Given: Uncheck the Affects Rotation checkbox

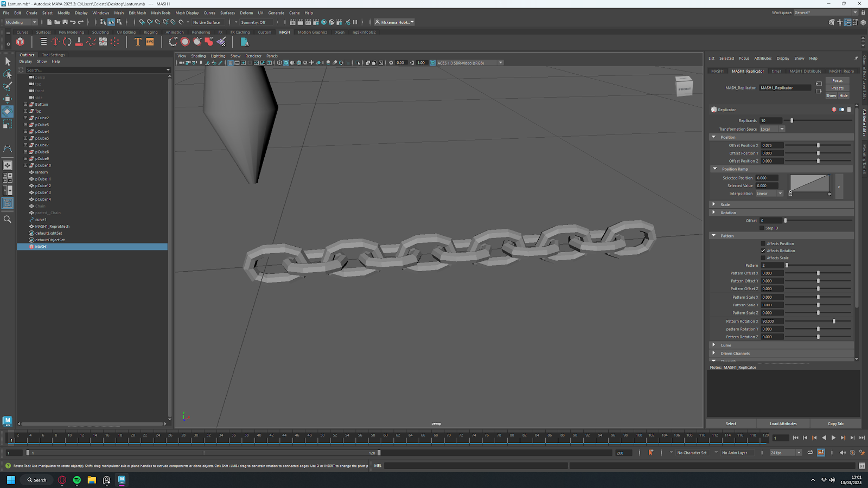Looking at the screenshot, I should point(763,251).
